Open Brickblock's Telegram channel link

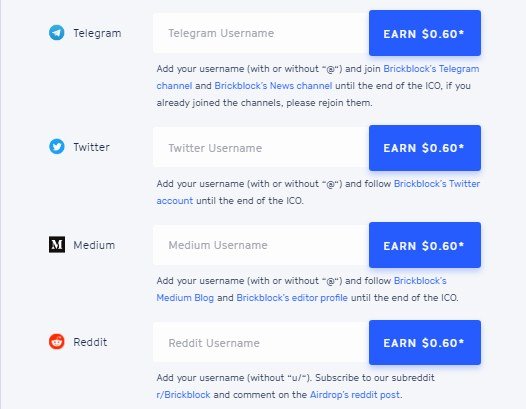pos(431,69)
